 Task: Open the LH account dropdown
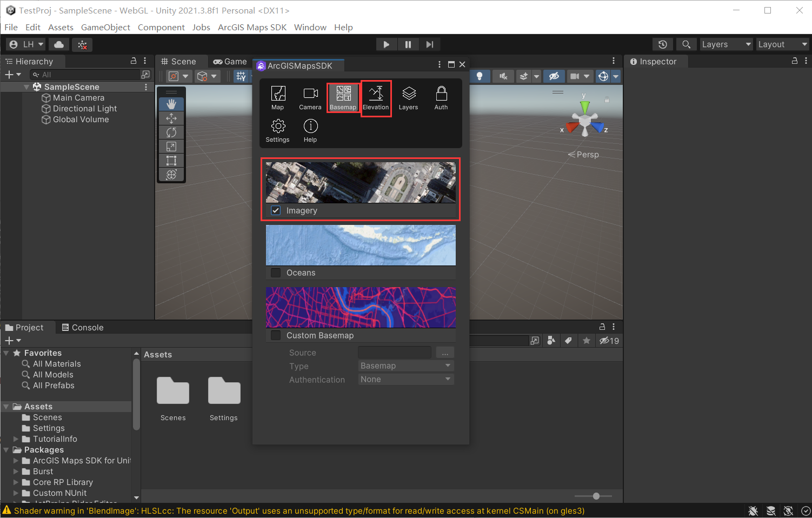[26, 44]
